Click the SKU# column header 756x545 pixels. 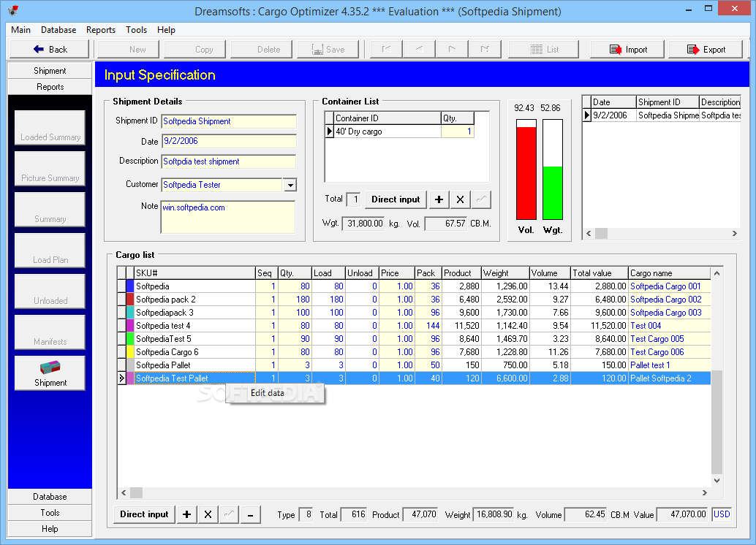[194, 273]
